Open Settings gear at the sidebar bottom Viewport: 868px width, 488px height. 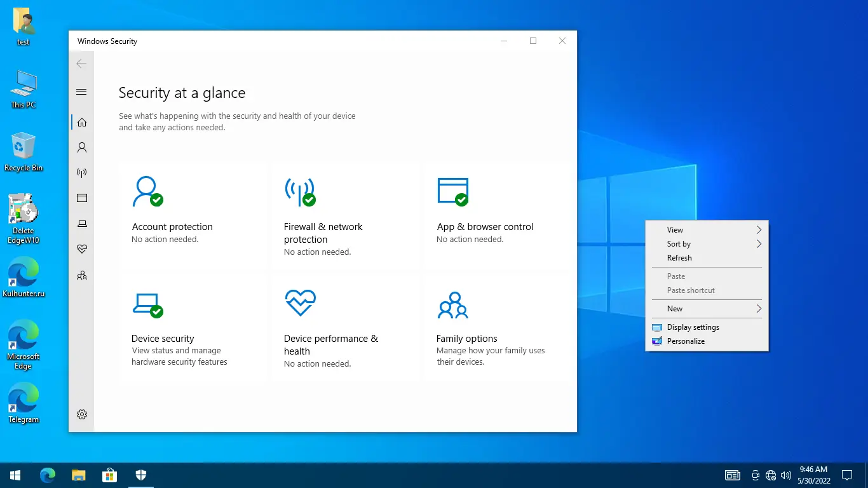click(x=82, y=414)
